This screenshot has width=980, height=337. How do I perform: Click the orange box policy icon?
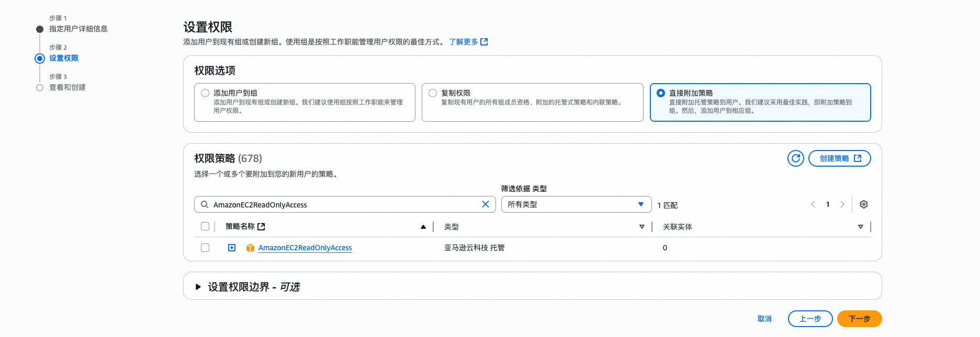250,248
